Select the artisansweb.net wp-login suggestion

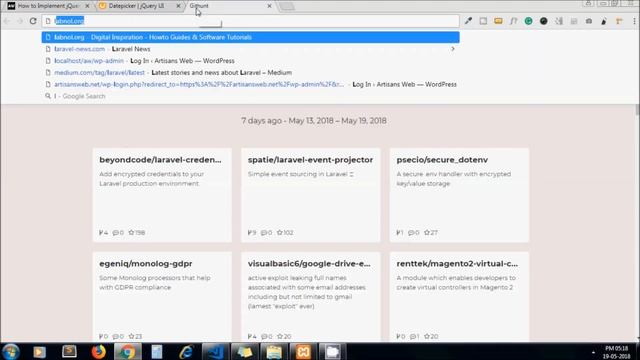[250, 84]
